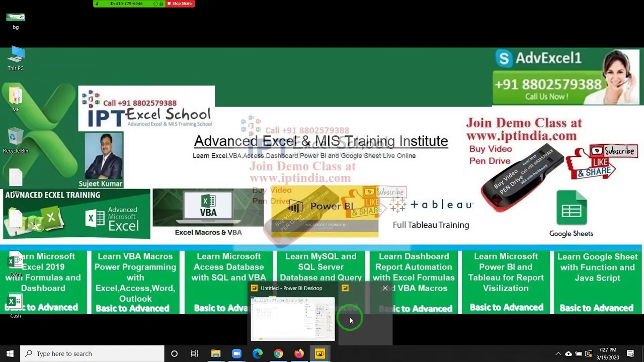Select the Power BI Desktop taskbar icon
Screen dimensions: 644x362
(319, 353)
